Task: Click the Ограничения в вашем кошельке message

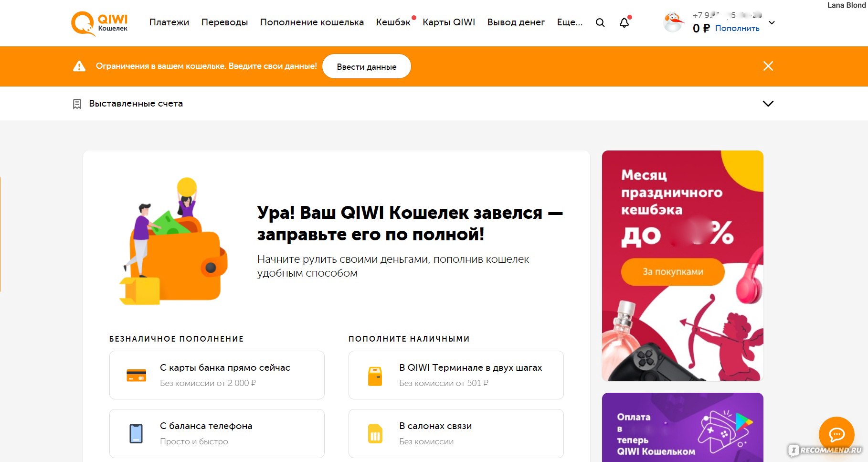Action: pyautogui.click(x=206, y=66)
